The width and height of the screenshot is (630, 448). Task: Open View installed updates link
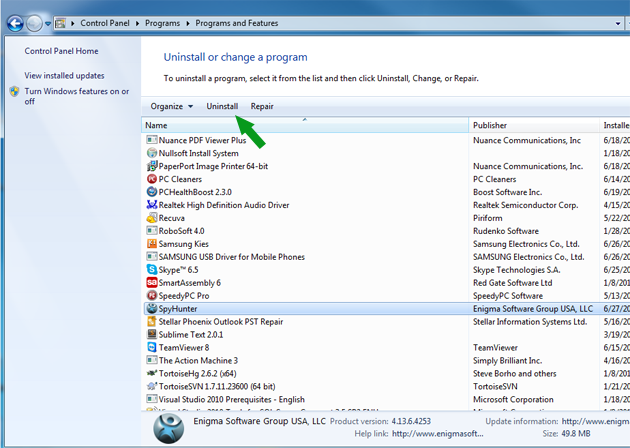pos(64,76)
